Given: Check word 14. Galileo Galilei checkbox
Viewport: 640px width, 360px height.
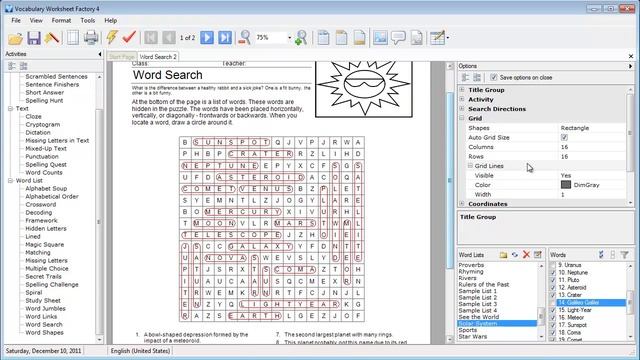Looking at the screenshot, I should [x=553, y=302].
